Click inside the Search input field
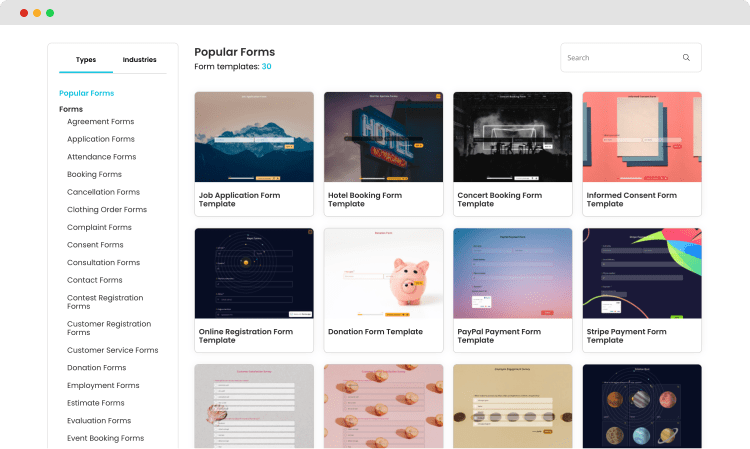This screenshot has height=449, width=750. [620, 58]
